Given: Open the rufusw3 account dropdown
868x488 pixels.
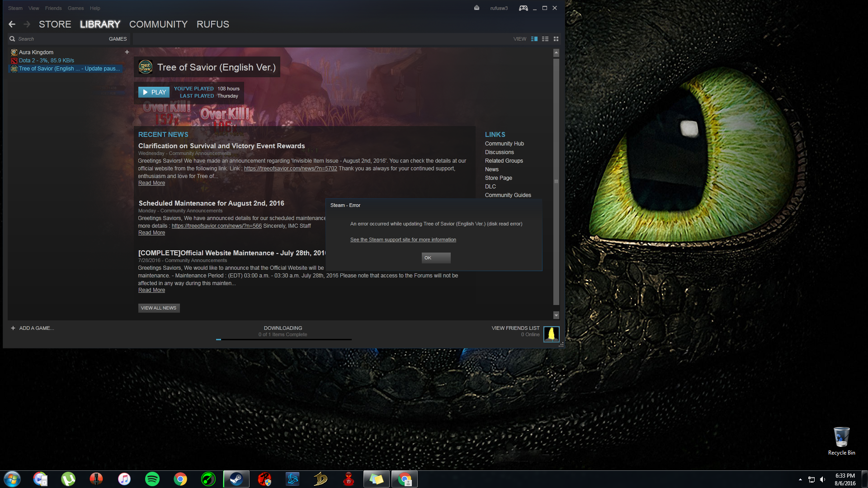Looking at the screenshot, I should click(x=499, y=8).
